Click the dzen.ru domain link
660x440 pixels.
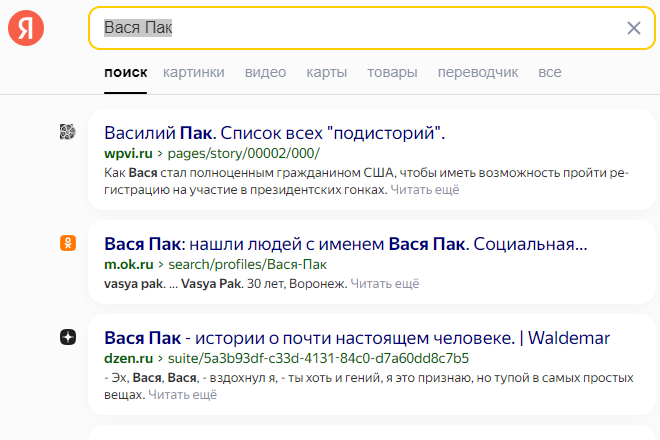[x=128, y=358]
